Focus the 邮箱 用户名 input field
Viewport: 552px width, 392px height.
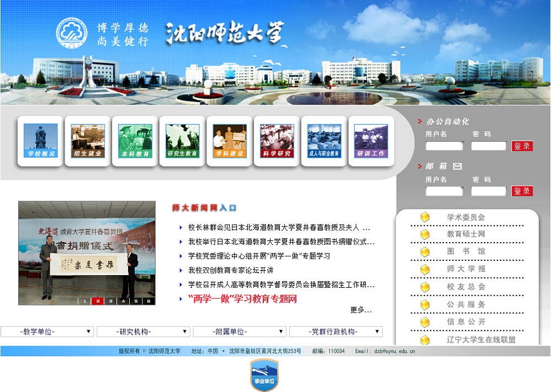(x=444, y=191)
